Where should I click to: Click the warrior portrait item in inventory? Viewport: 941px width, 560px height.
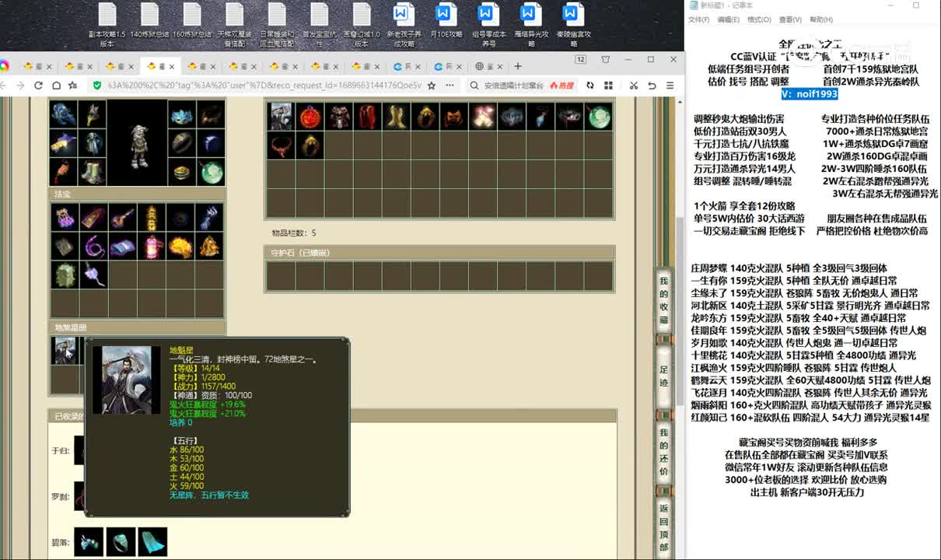tap(281, 117)
